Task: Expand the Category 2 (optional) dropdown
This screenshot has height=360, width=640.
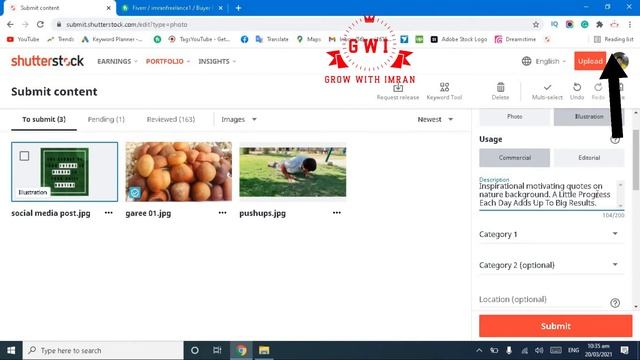Action: [x=551, y=265]
